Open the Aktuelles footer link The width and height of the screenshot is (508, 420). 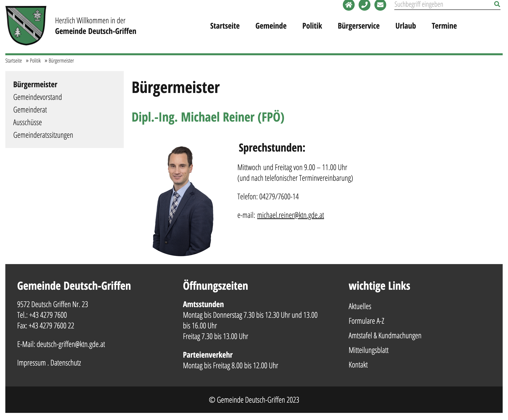click(360, 306)
